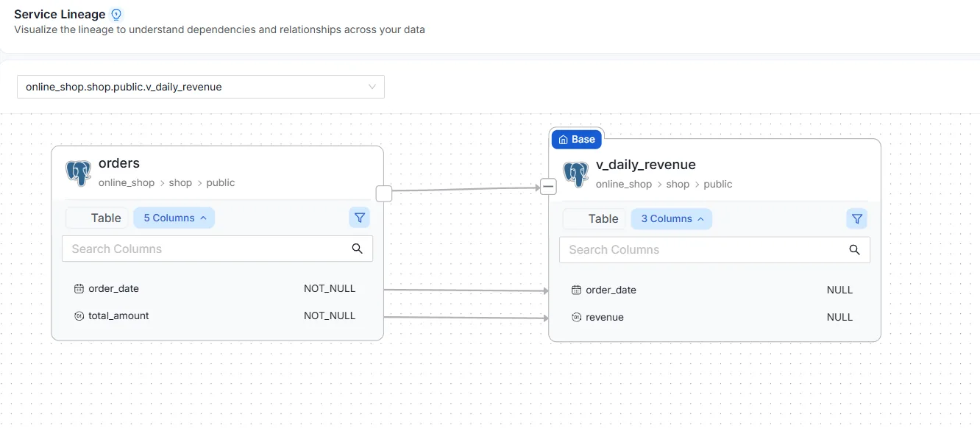Click the Base badge on v_daily_revenue
This screenshot has width=980, height=428.
pyautogui.click(x=578, y=139)
